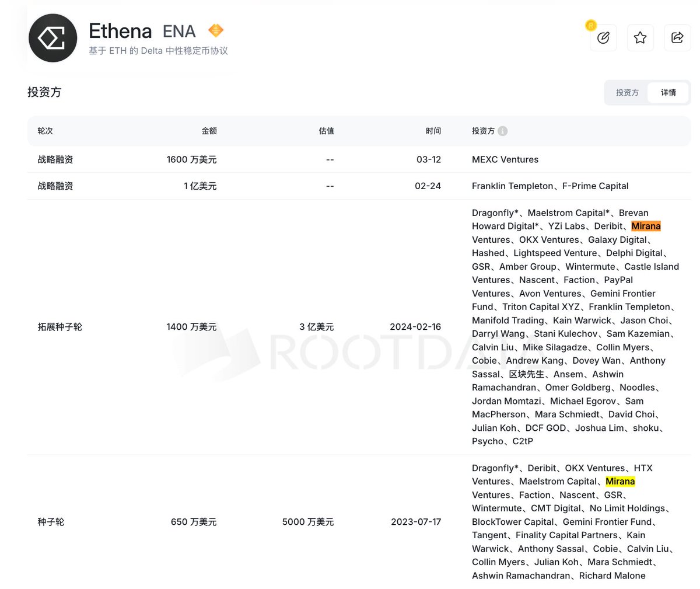
Task: Click the 3 亿美元 valuation cell
Action: click(317, 327)
